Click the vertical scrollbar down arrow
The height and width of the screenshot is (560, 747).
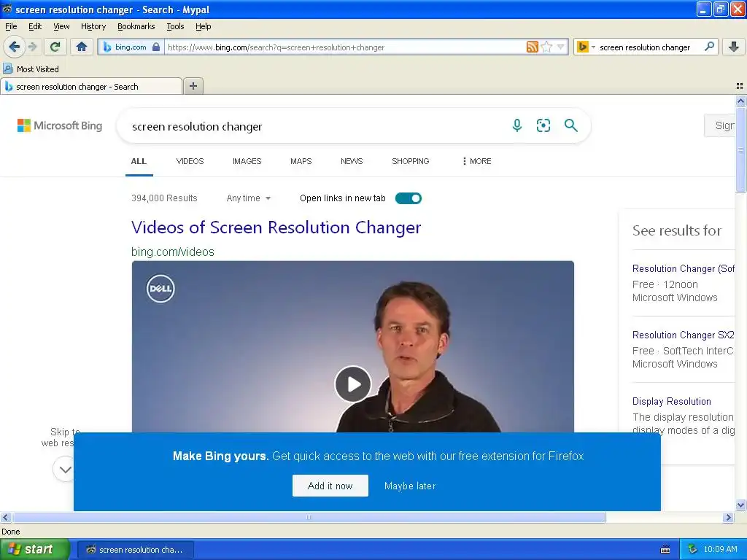[x=740, y=505]
